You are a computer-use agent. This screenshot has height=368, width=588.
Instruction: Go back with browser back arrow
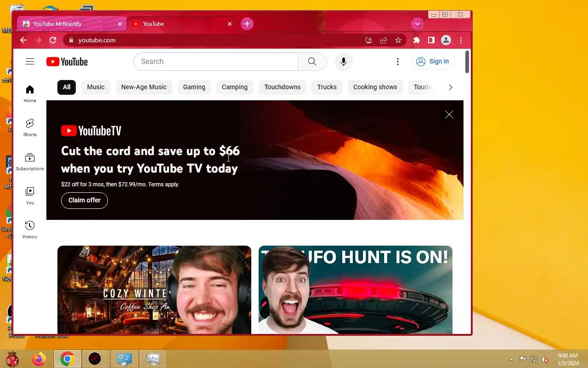[23, 40]
